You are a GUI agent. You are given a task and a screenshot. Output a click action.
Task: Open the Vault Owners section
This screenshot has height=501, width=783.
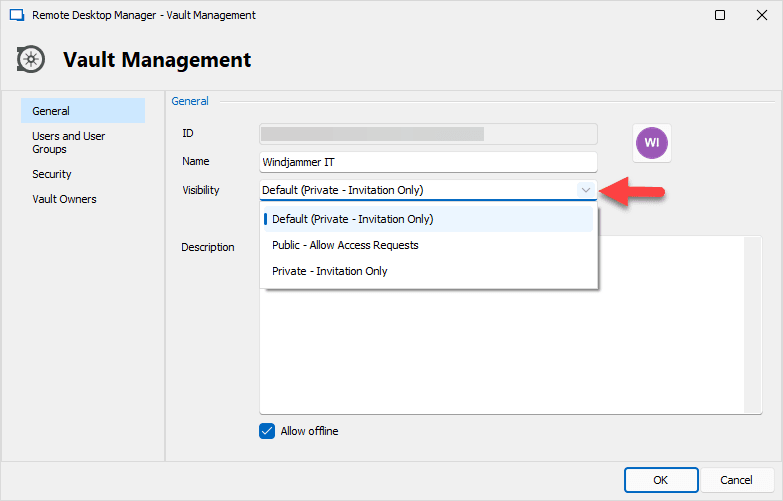[x=83, y=199]
